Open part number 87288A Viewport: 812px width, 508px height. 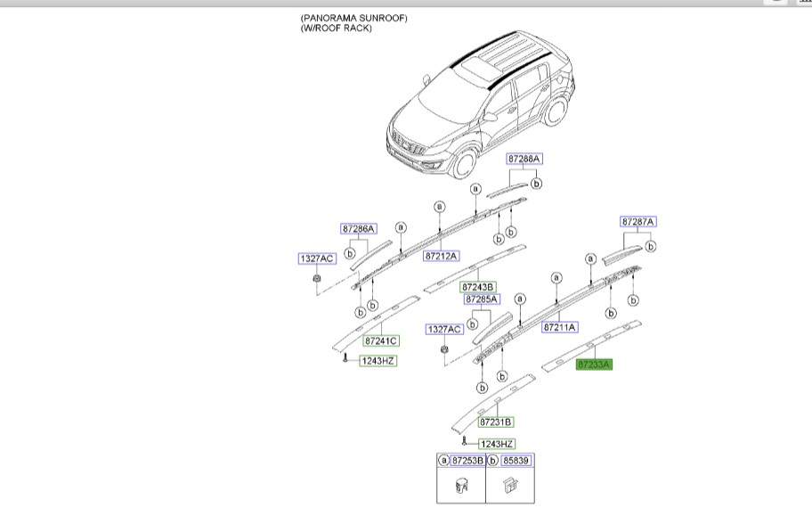[x=524, y=159]
